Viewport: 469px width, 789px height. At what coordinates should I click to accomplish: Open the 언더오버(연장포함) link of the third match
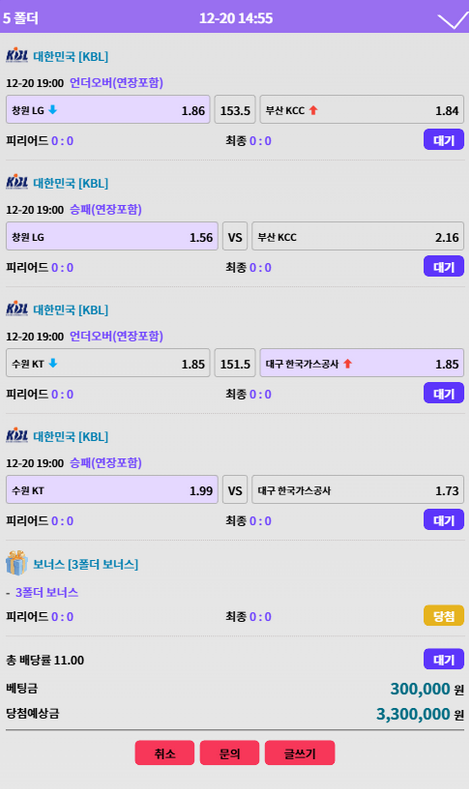coord(116,336)
